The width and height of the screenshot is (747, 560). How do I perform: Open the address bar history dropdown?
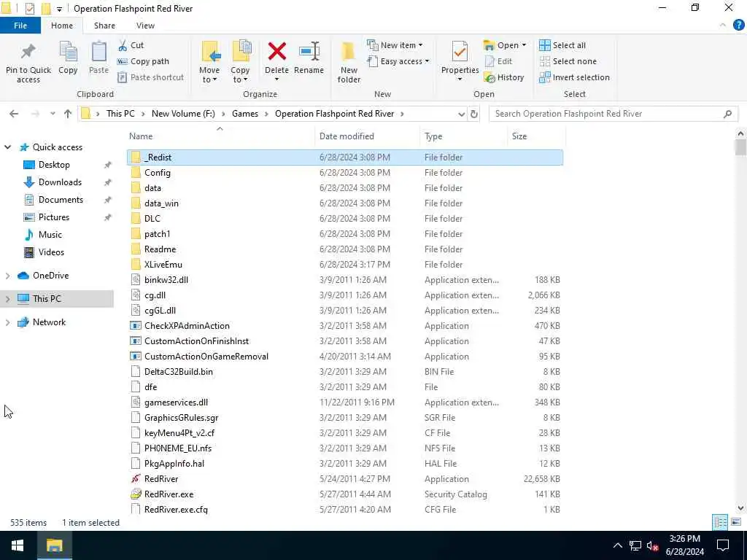pos(461,114)
